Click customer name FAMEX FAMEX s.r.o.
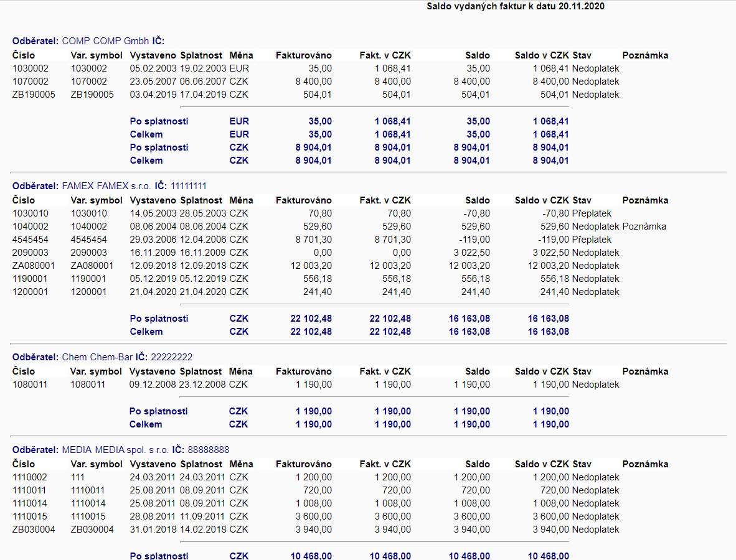Image resolution: width=736 pixels, height=560 pixels. (106, 186)
